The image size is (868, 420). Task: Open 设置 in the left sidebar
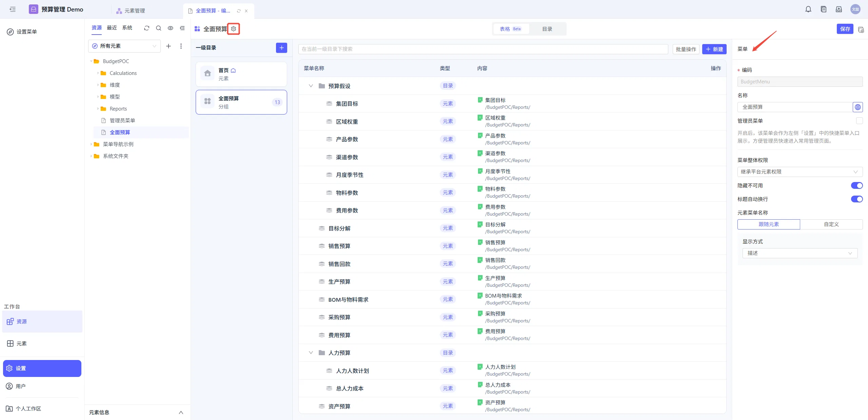tap(42, 368)
